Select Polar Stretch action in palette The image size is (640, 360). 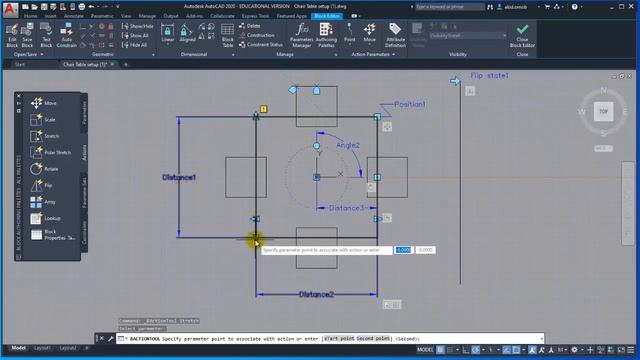tap(51, 152)
